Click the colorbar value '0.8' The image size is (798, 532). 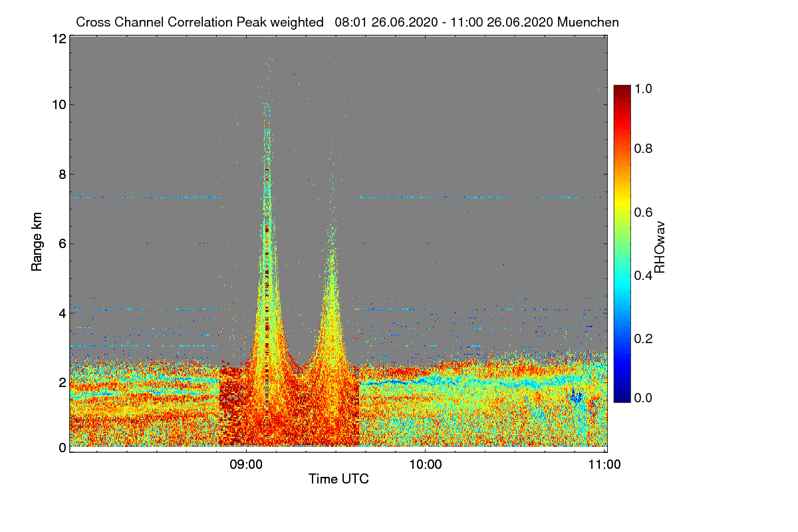(644, 148)
